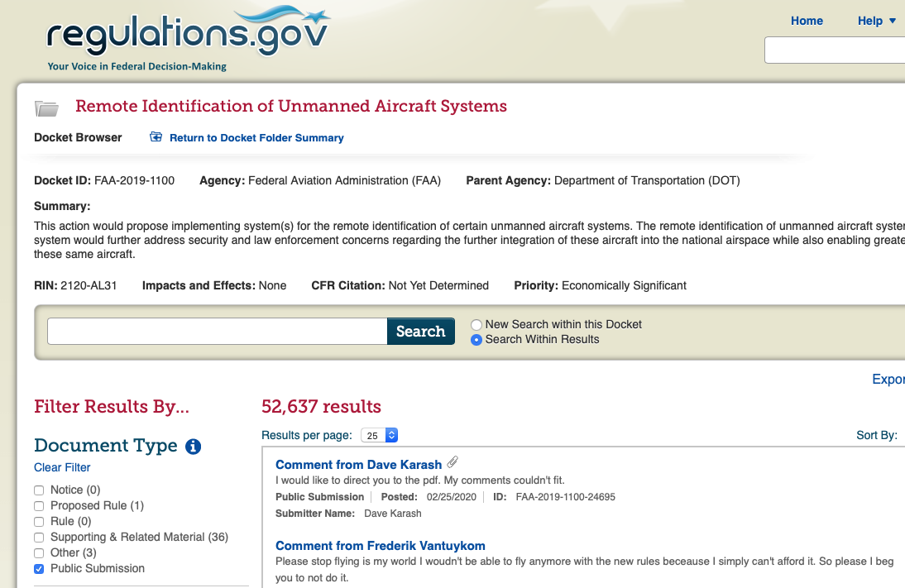This screenshot has height=588, width=905.
Task: Check the Notice filter checkbox
Action: tap(39, 490)
